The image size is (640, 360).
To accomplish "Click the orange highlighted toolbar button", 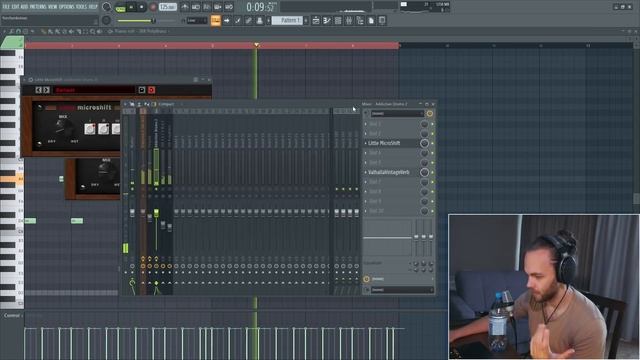I will [216, 20].
